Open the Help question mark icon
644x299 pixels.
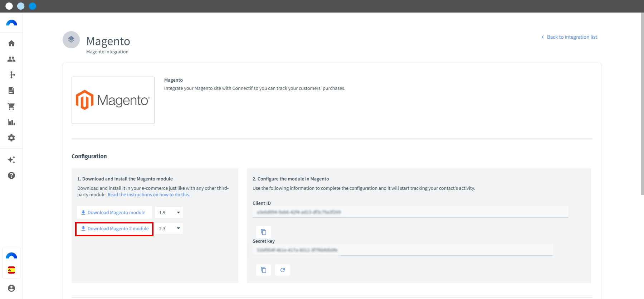click(11, 175)
